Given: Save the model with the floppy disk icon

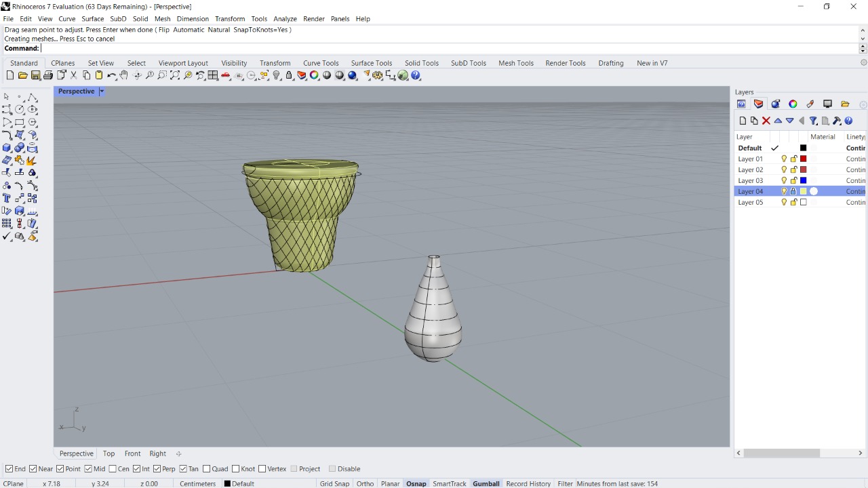Looking at the screenshot, I should (35, 75).
